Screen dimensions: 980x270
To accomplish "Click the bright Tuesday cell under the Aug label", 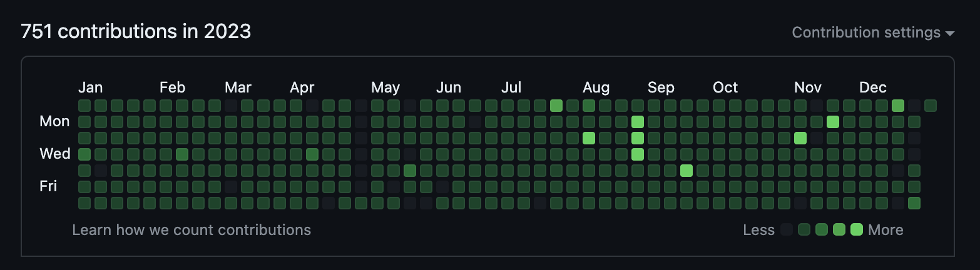I will (589, 138).
